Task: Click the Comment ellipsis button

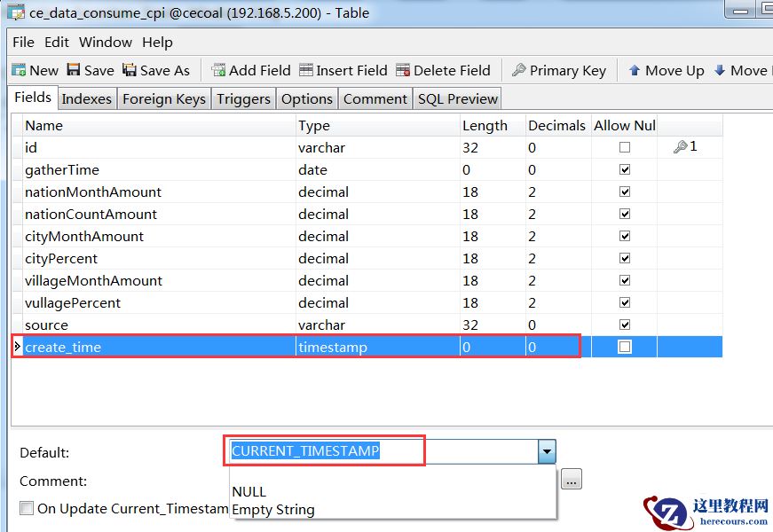Action: 572,480
